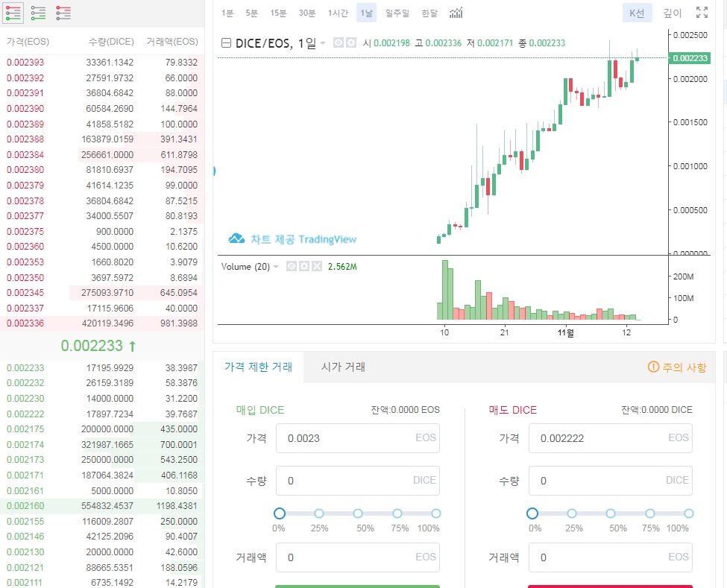Click the buy 수량 DICE field
This screenshot has width=727, height=588.
click(357, 481)
